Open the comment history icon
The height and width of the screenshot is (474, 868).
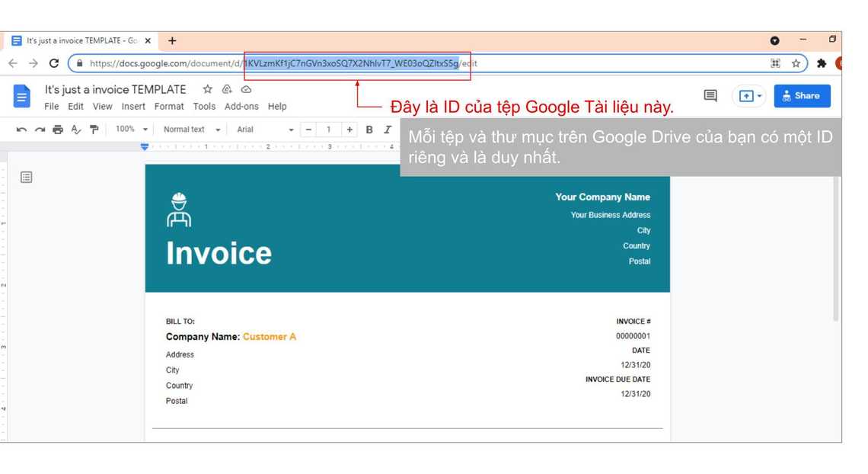coord(710,95)
